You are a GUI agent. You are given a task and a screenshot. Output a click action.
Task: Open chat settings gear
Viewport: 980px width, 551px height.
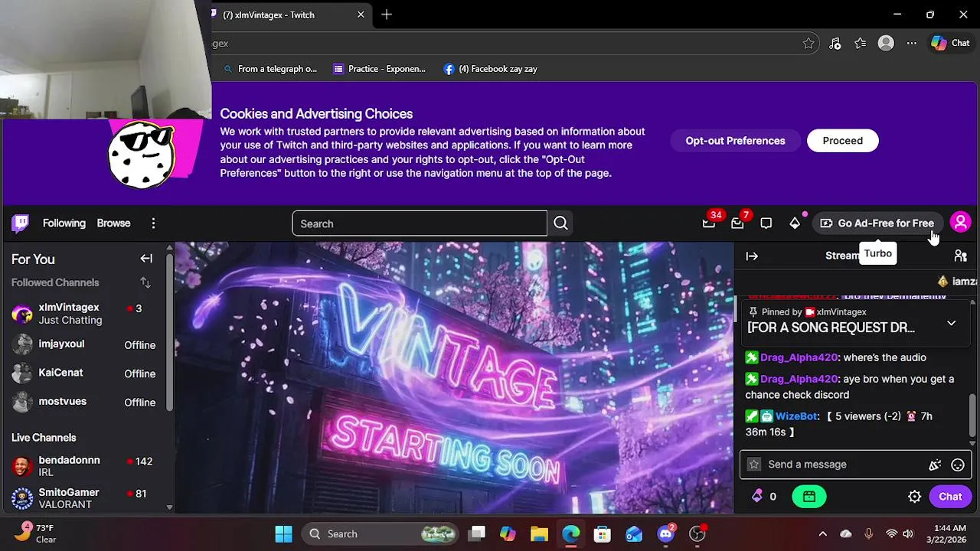coord(914,497)
